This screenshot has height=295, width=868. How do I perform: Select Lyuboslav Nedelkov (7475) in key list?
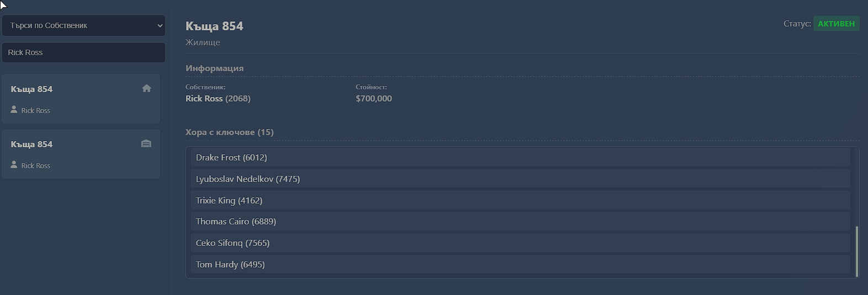(x=520, y=179)
